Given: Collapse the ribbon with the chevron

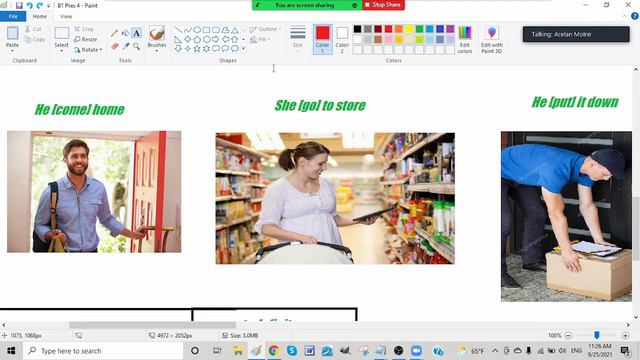Looking at the screenshot, I should coord(624,16).
